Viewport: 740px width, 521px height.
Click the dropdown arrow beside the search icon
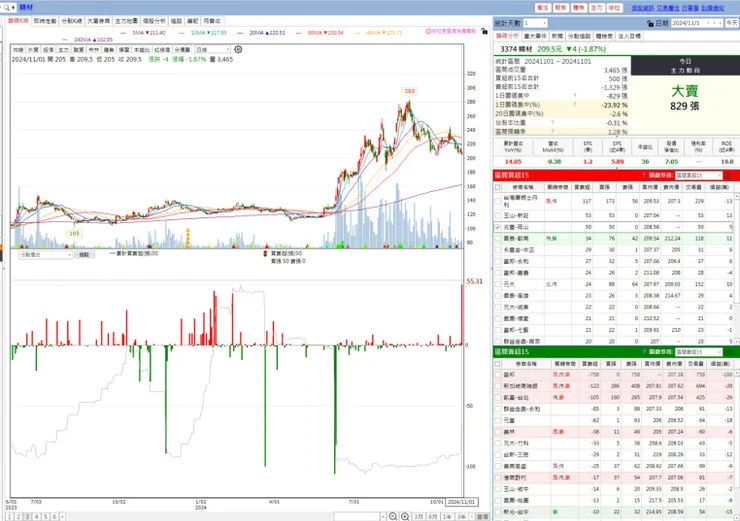[14, 8]
